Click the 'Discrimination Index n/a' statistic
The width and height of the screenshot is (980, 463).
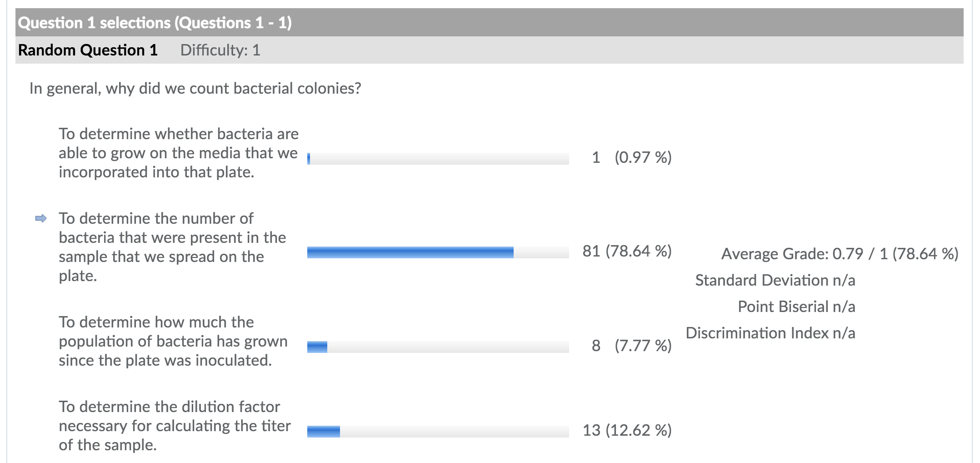(770, 333)
